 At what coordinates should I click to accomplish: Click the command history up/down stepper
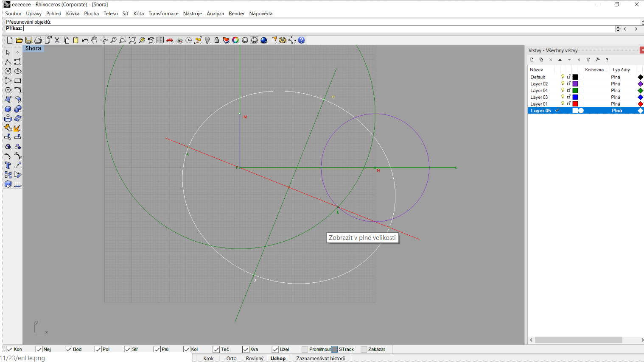(618, 29)
